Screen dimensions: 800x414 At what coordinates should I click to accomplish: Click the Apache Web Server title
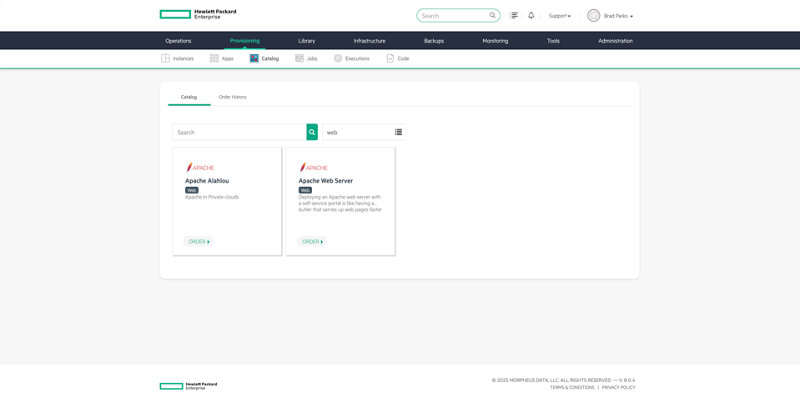pos(326,181)
